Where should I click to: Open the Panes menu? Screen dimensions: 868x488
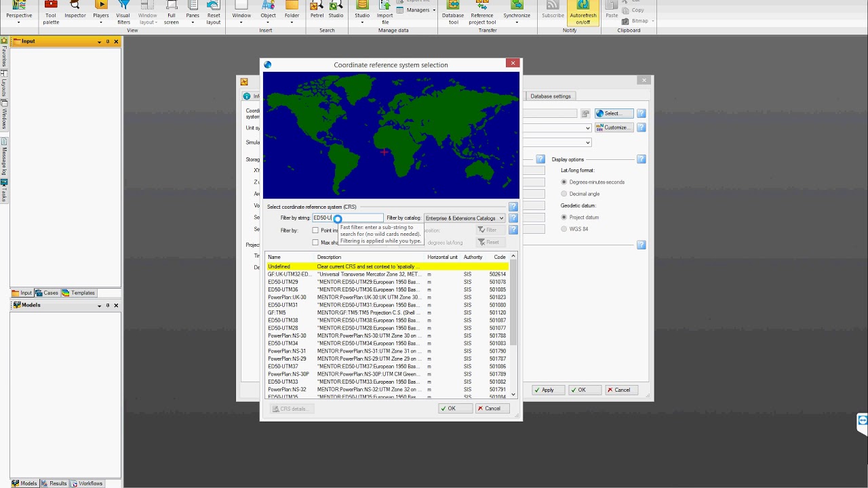tap(193, 12)
